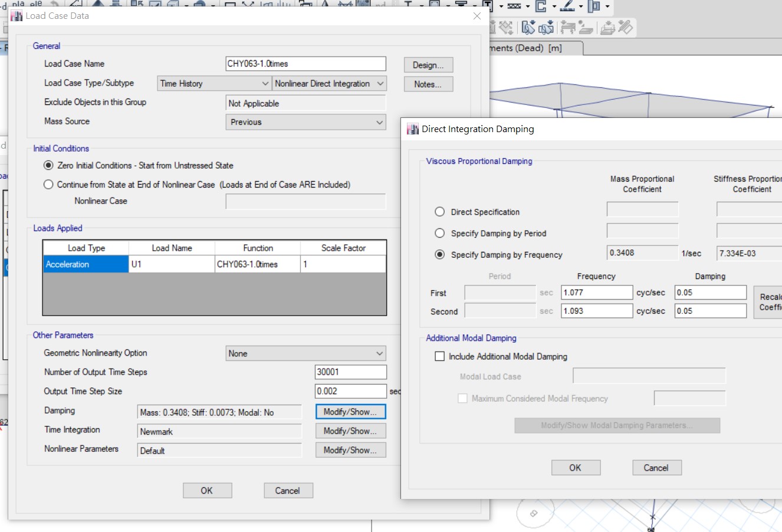
Task: Click the greyed slab with ball icon
Action: [586, 27]
